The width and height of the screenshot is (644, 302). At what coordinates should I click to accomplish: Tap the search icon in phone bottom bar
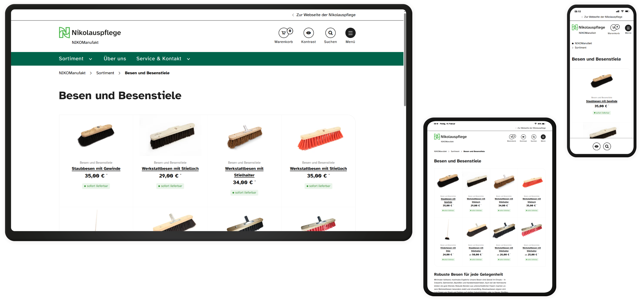(x=607, y=146)
